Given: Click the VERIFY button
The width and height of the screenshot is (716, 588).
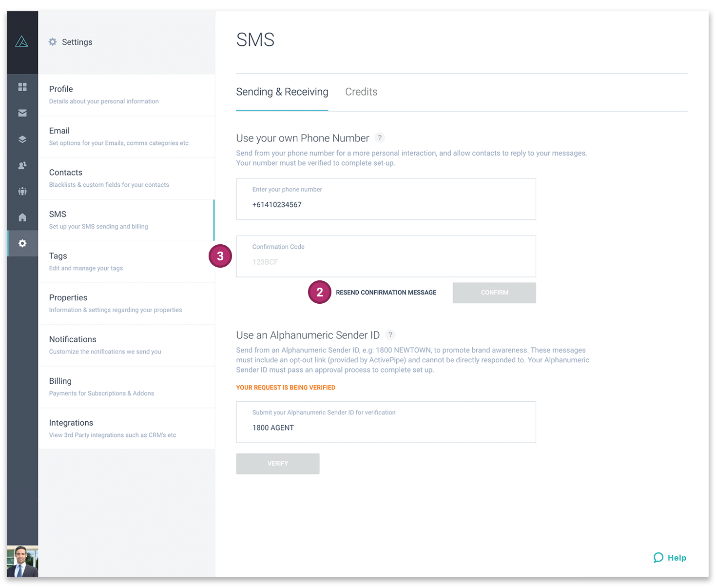Looking at the screenshot, I should [277, 463].
